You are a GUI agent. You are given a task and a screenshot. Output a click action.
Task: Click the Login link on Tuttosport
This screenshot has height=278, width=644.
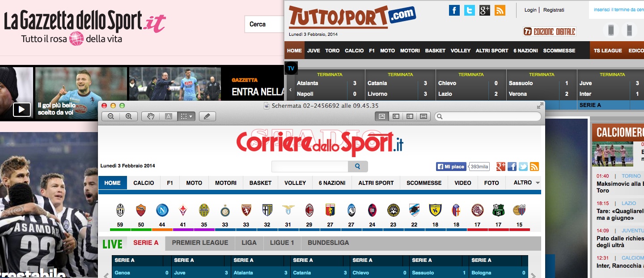pos(530,10)
